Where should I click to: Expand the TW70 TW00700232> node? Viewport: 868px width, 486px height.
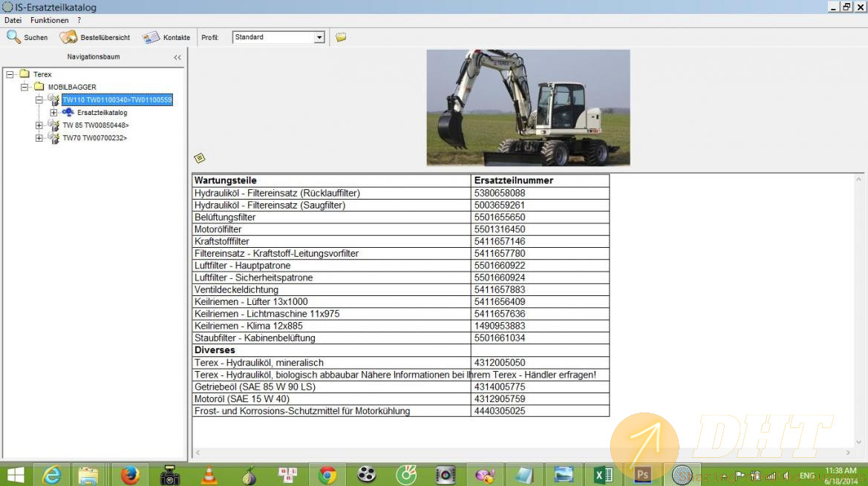[x=39, y=138]
